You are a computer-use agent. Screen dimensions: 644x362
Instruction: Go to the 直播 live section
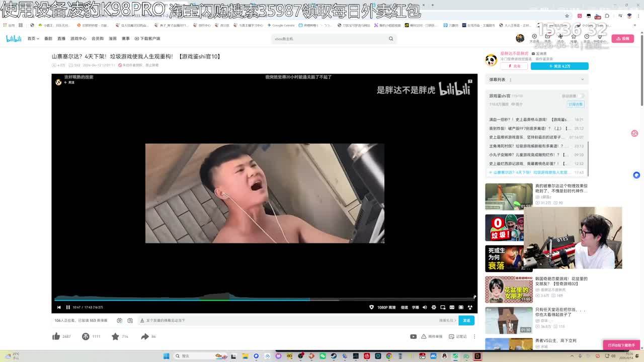[61, 39]
